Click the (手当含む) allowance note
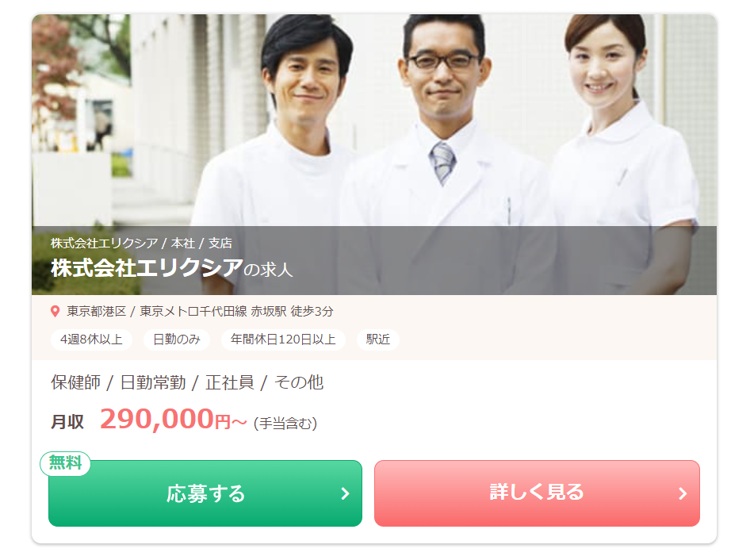 (x=285, y=424)
